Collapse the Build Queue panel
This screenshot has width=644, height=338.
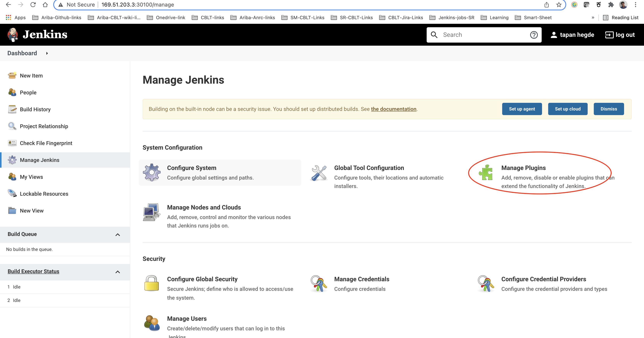[x=117, y=234]
